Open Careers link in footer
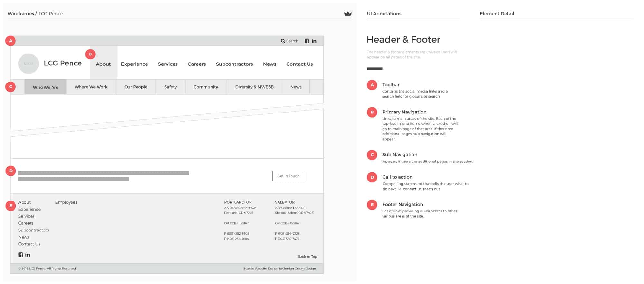 click(26, 223)
